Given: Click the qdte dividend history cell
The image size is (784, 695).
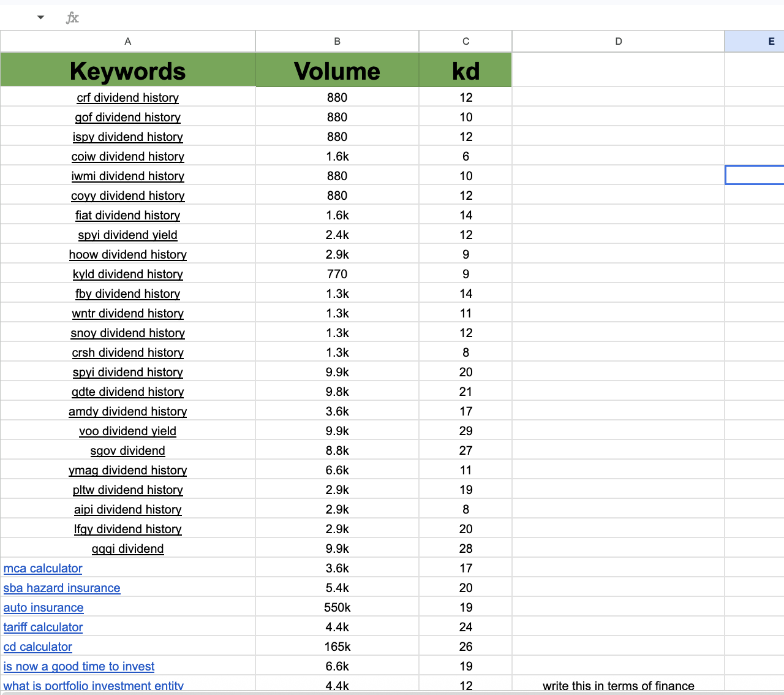Looking at the screenshot, I should coord(128,392).
